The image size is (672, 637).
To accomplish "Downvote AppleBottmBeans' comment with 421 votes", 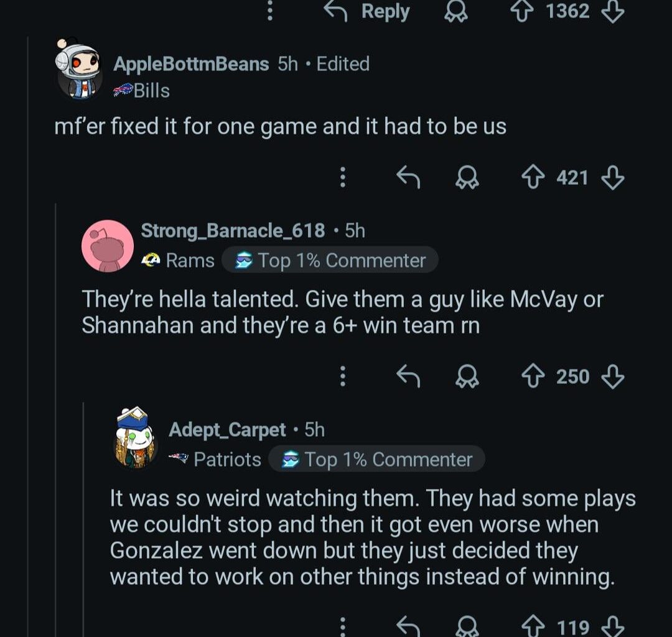I will 613,179.
